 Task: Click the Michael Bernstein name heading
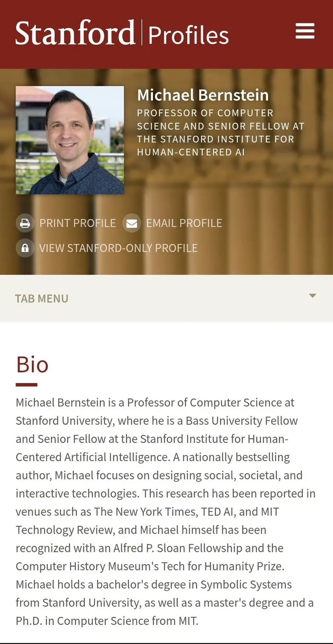coord(203,95)
